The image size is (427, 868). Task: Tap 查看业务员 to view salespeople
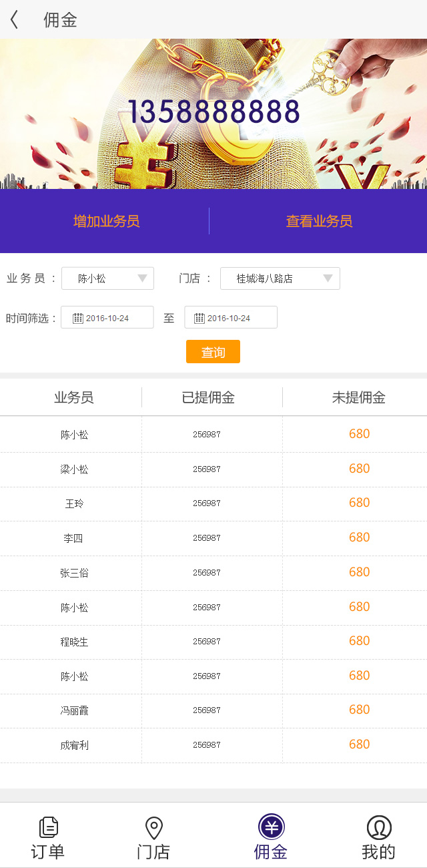(319, 221)
